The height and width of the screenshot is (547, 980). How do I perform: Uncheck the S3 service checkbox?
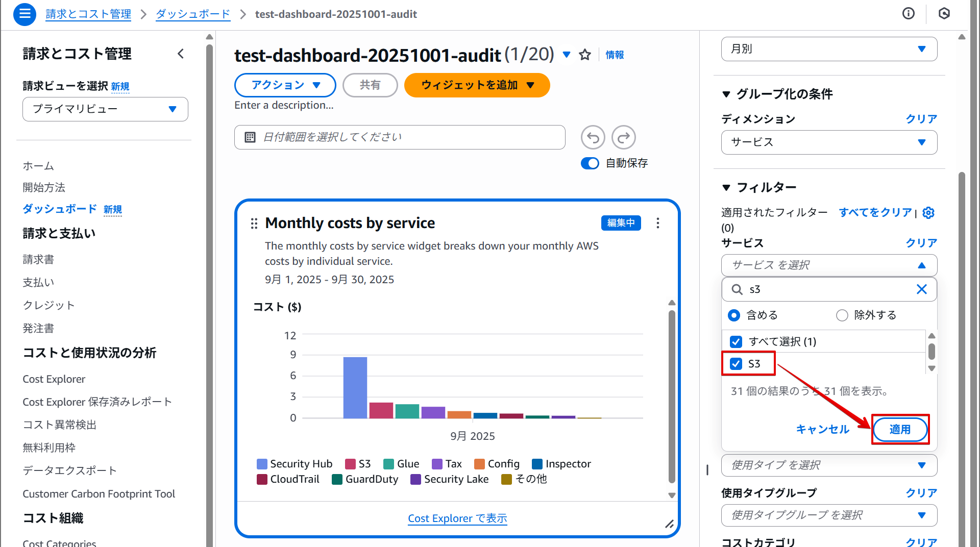click(x=736, y=363)
